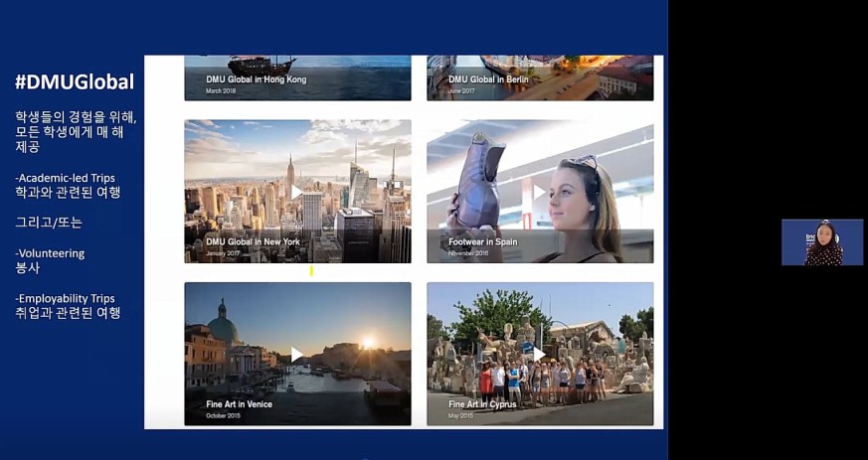The width and height of the screenshot is (868, 460).
Task: Play the DMU Global in New York video
Action: coord(296,193)
